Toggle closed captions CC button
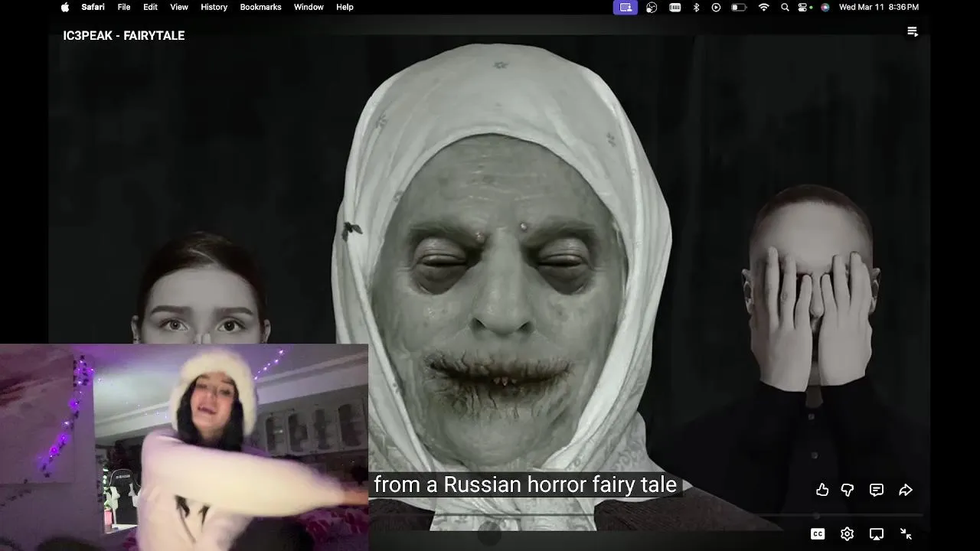 [818, 534]
